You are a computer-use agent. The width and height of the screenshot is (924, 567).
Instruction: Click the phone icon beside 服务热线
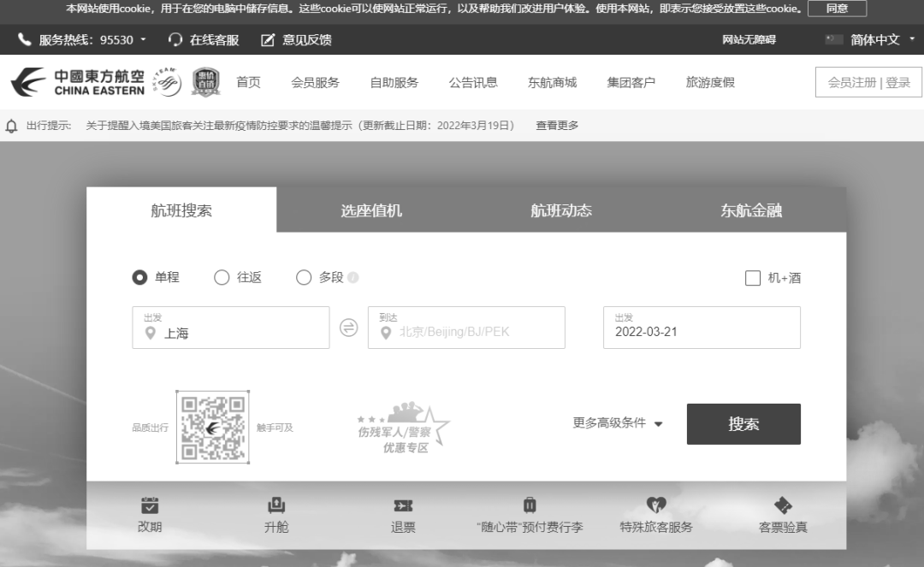coord(24,39)
